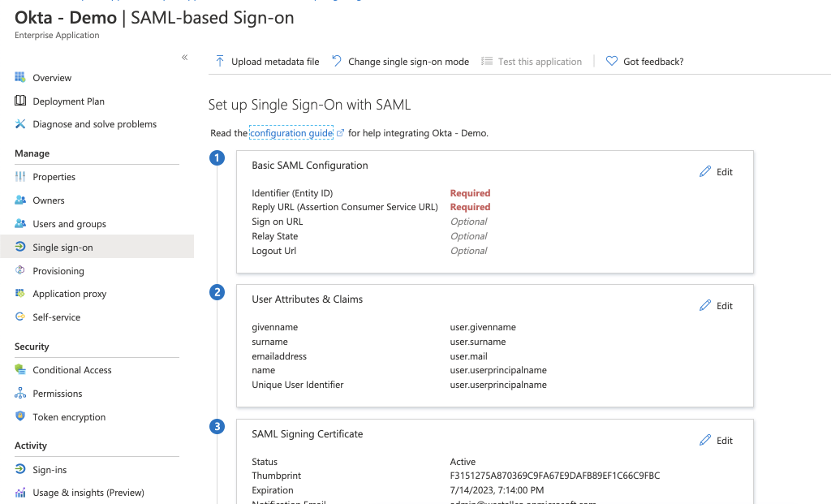Edit User Attributes & Claims
831x504 pixels.
[x=716, y=306]
